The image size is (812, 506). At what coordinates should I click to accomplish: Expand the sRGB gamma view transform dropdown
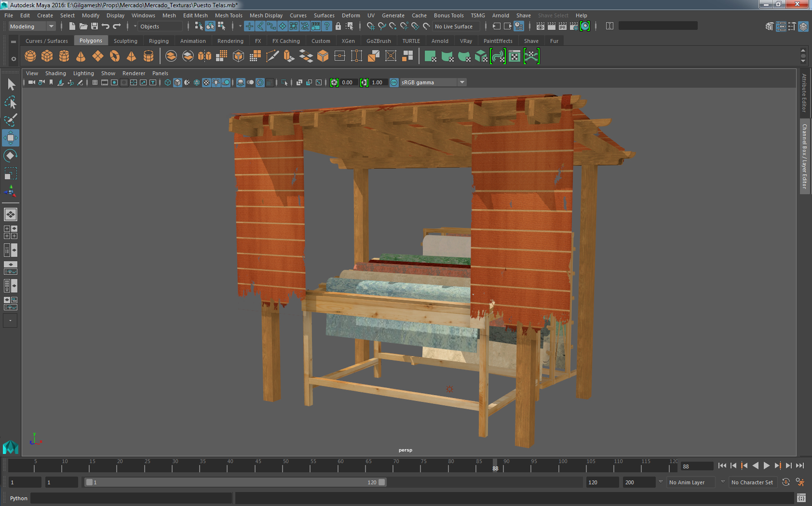[x=462, y=82]
